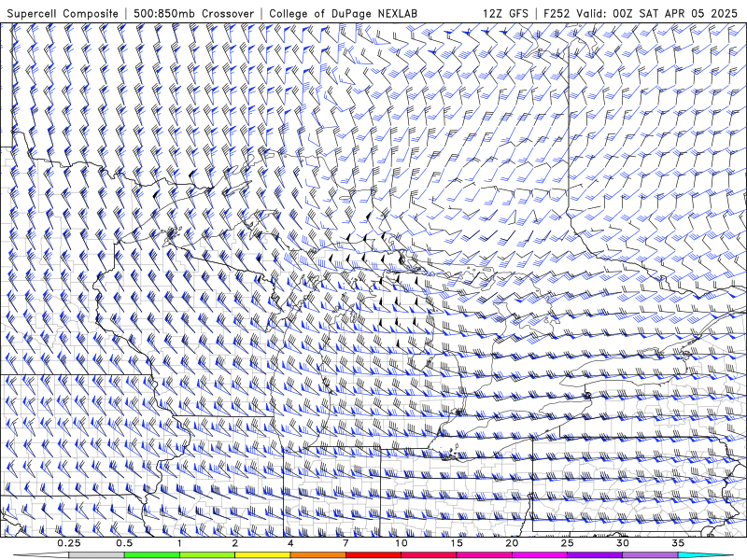Click the legend value 25
This screenshot has height=560, width=747.
[567, 543]
